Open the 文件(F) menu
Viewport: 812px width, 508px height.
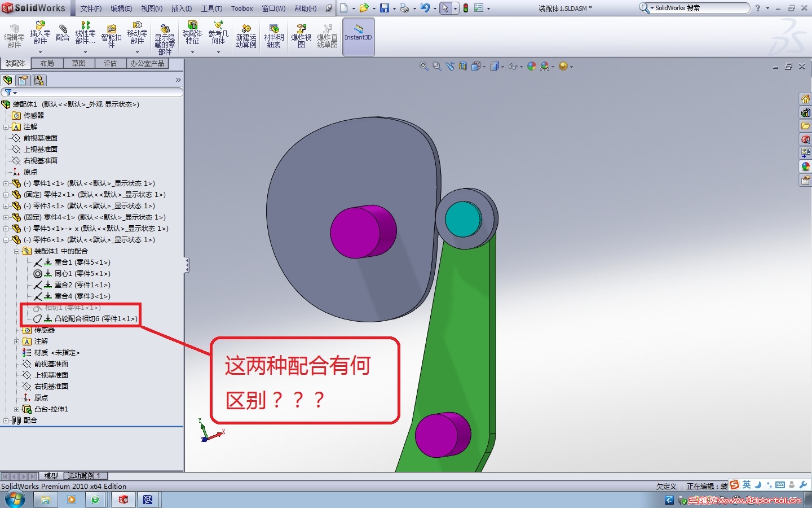point(91,8)
